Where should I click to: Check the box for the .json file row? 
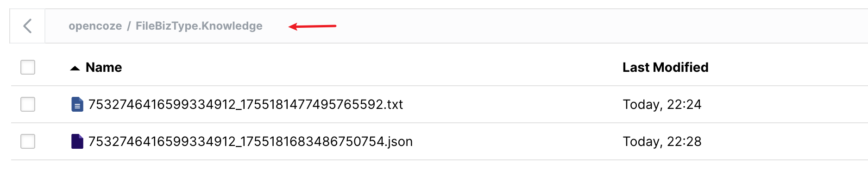pyautogui.click(x=28, y=141)
